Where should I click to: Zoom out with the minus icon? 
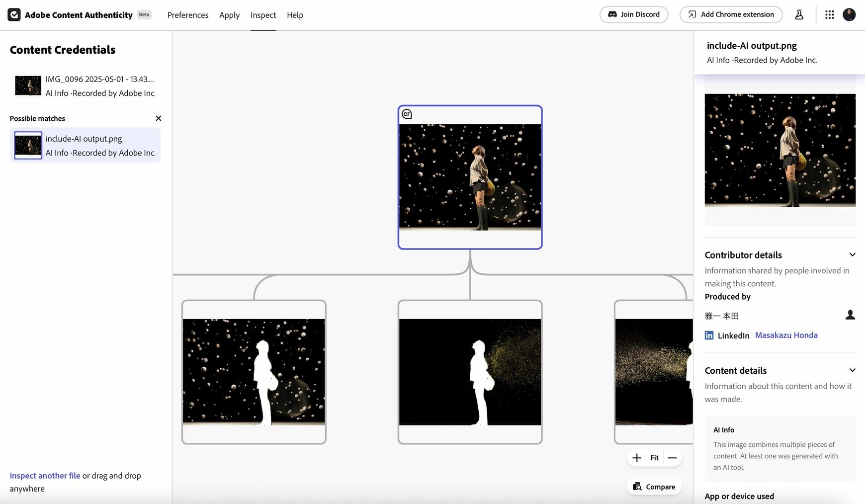pyautogui.click(x=672, y=458)
